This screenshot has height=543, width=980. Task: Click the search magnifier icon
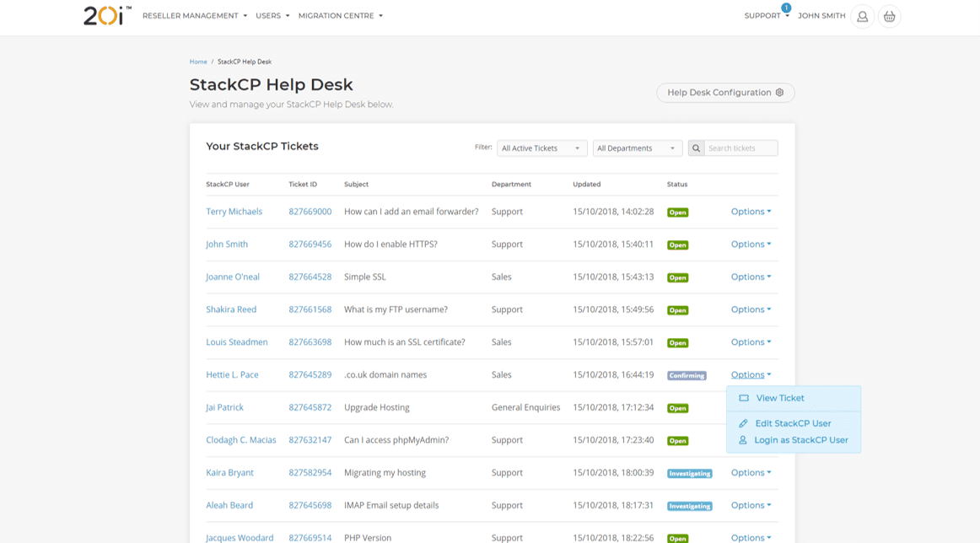696,148
